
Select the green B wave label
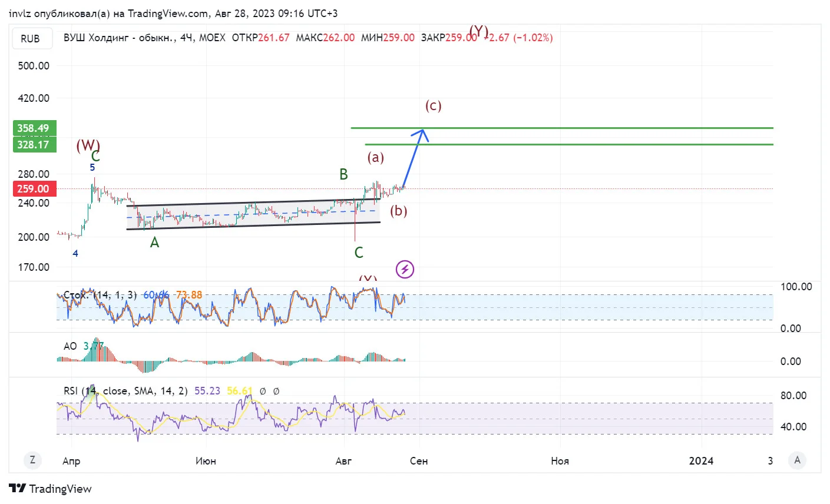pyautogui.click(x=343, y=174)
